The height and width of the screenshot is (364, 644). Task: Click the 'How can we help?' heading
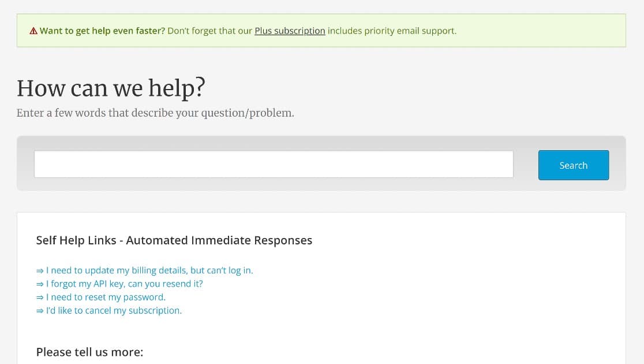pyautogui.click(x=111, y=88)
